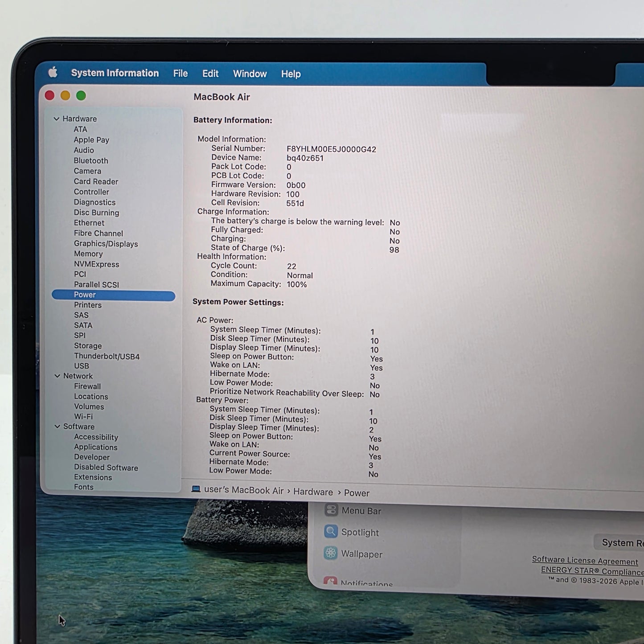The width and height of the screenshot is (644, 644).
Task: Select Audio in the sidebar
Action: point(84,150)
